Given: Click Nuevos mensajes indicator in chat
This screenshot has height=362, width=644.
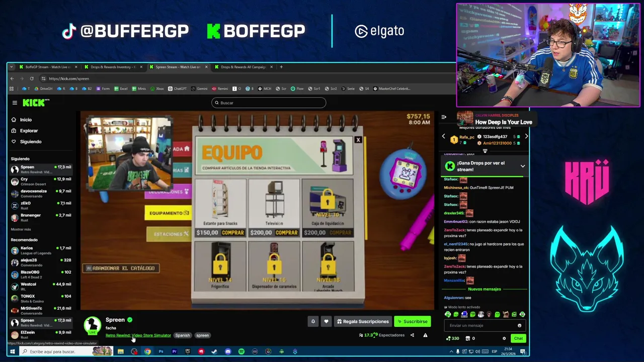Looking at the screenshot, I should click(485, 289).
